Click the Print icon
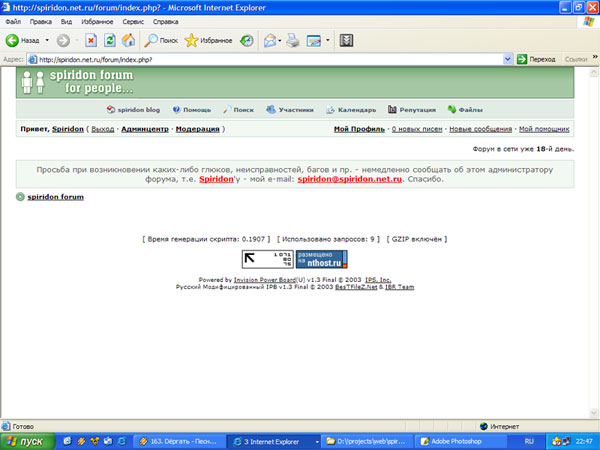600x450 pixels. pos(293,40)
